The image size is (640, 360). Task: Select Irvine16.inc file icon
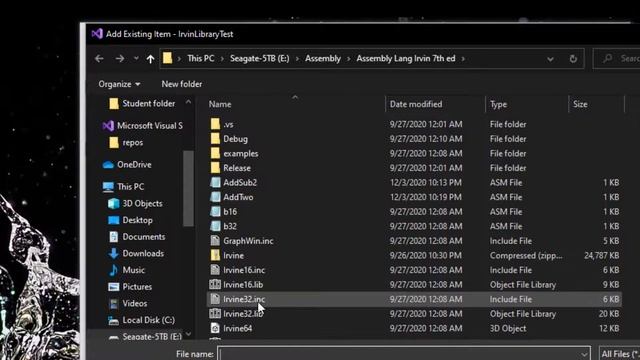tap(215, 270)
